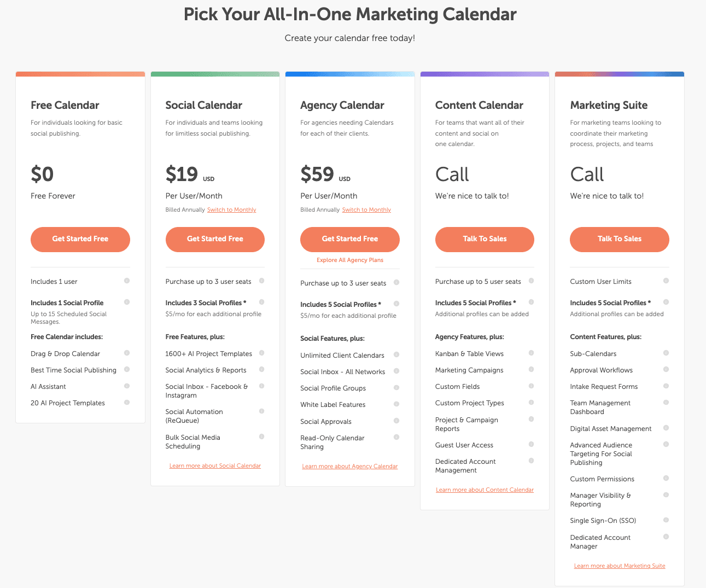Learn more about Social Calendar
This screenshot has width=706, height=588.
(x=215, y=465)
